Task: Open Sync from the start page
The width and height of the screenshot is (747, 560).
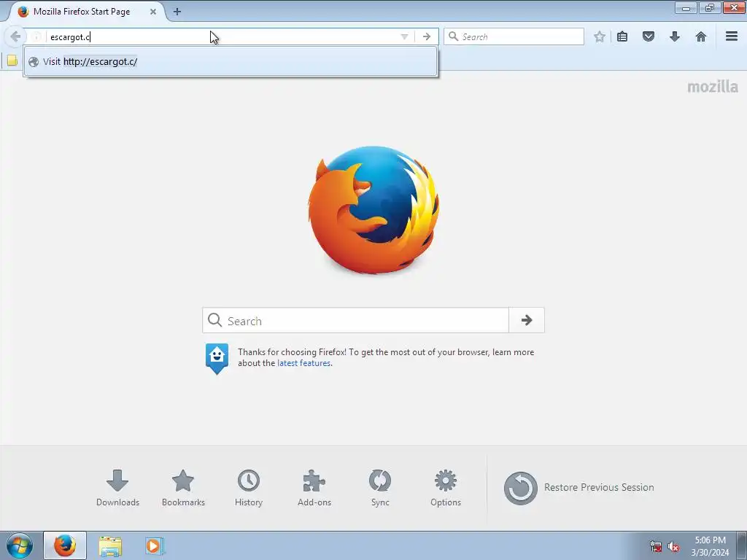Action: coord(380,488)
